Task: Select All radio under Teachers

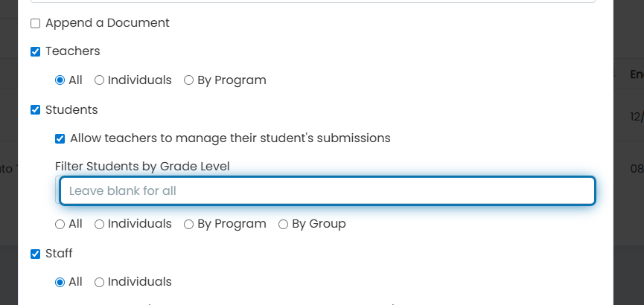Action: coord(60,80)
